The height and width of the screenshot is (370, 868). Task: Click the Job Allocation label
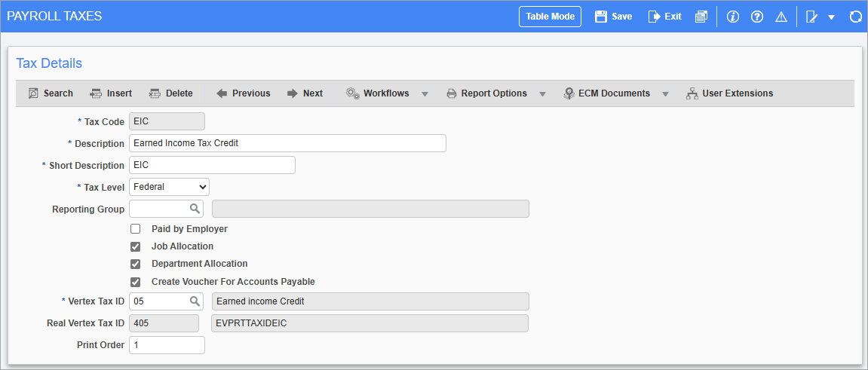pos(182,246)
